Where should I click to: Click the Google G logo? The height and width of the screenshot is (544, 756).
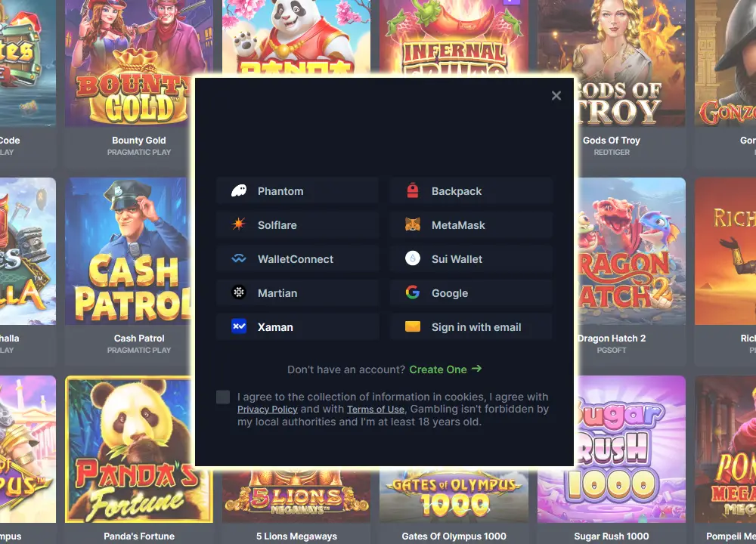[413, 292]
